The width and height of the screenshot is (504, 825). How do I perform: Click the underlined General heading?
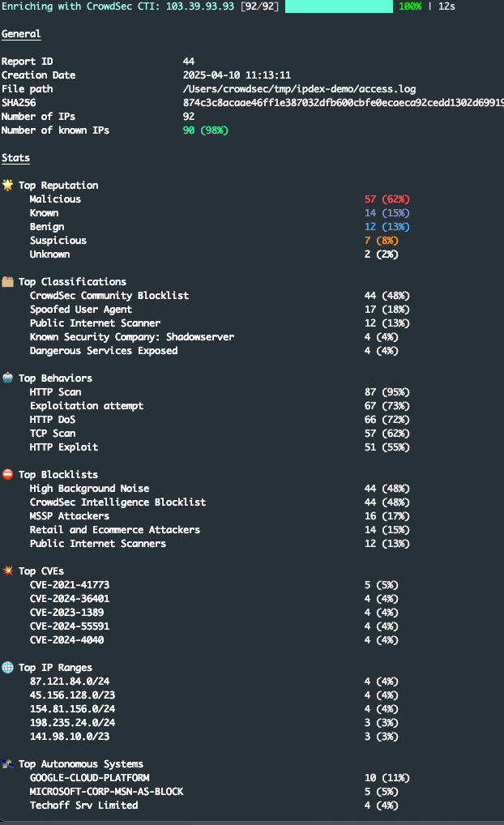tap(21, 34)
